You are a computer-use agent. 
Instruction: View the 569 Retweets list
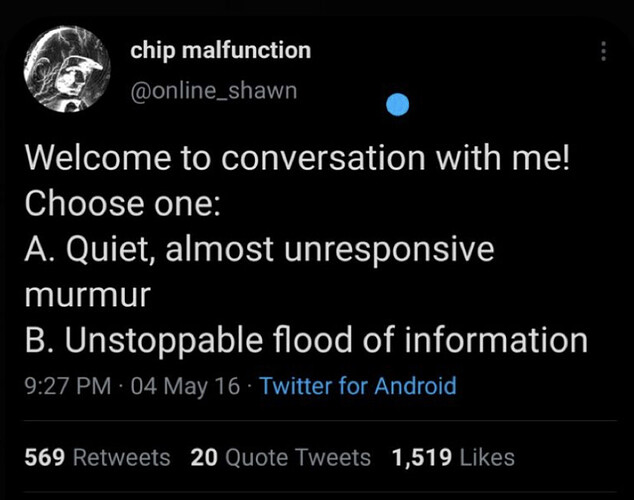(97, 458)
